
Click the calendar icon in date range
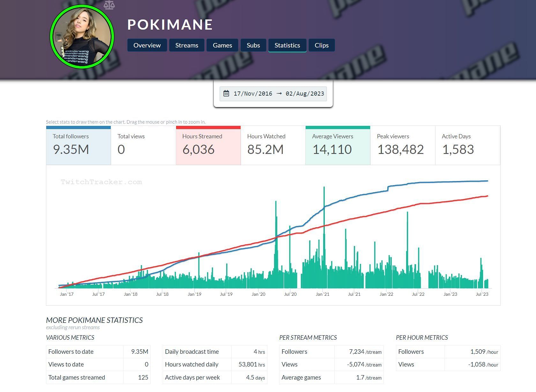coord(226,93)
